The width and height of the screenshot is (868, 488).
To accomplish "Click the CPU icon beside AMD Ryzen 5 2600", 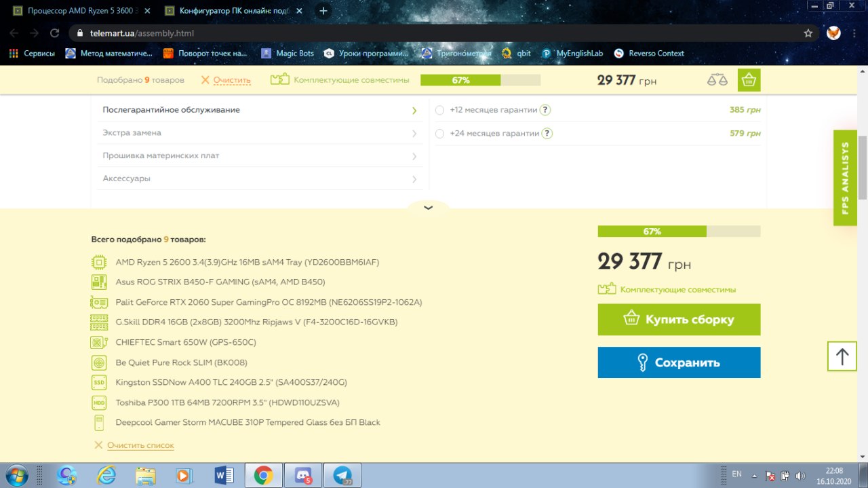I will coord(99,262).
